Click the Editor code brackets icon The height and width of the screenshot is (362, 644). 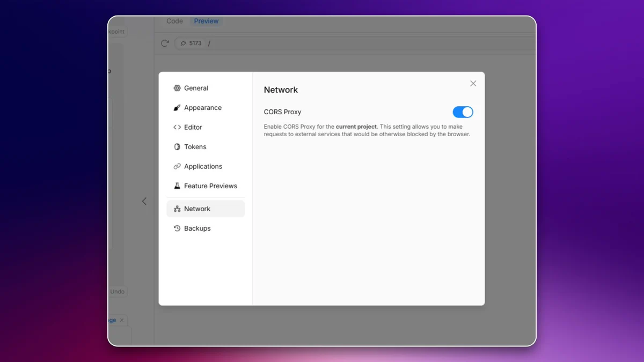tap(177, 127)
